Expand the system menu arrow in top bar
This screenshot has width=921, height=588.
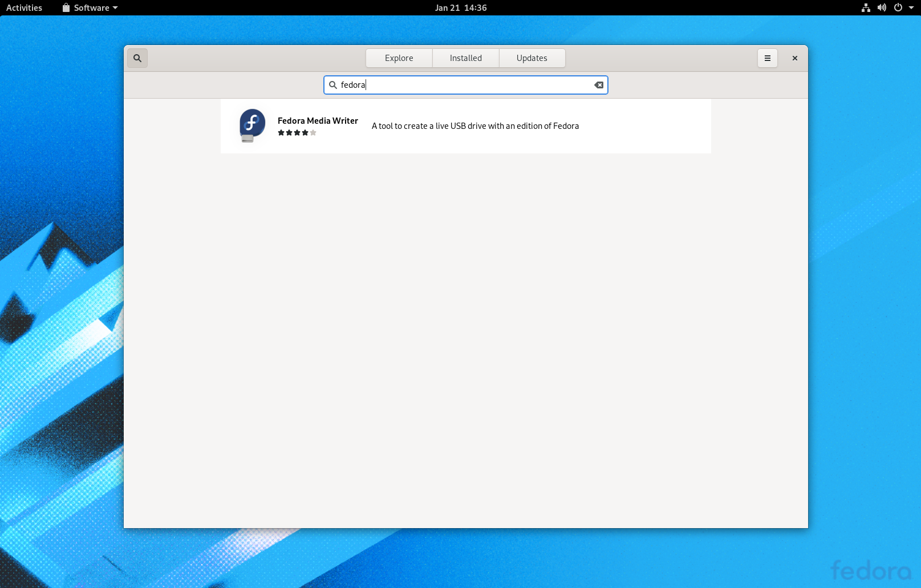point(911,8)
